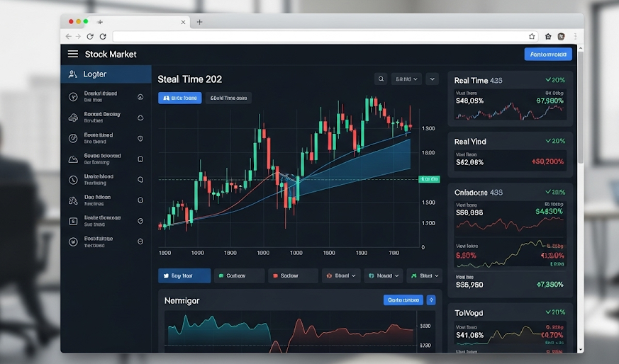Image resolution: width=619 pixels, height=364 pixels.
Task: Click the Nemrigar panel heading
Action: click(x=182, y=300)
